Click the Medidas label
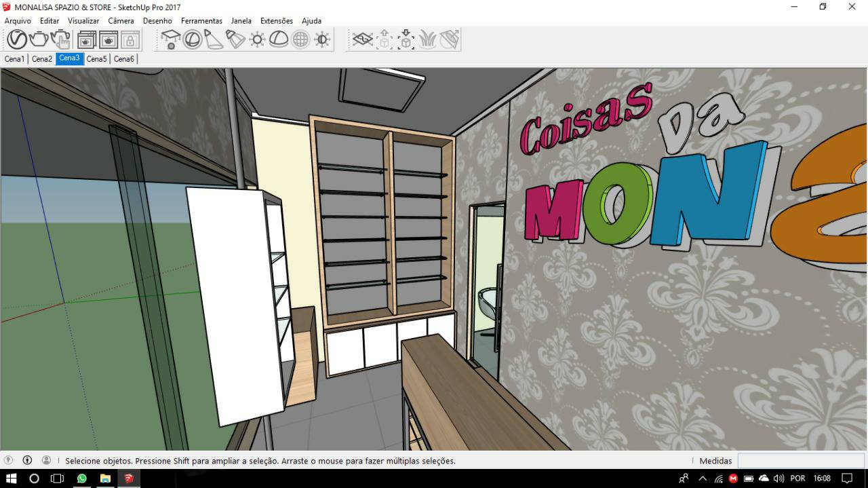This screenshot has width=868, height=488. coord(715,461)
